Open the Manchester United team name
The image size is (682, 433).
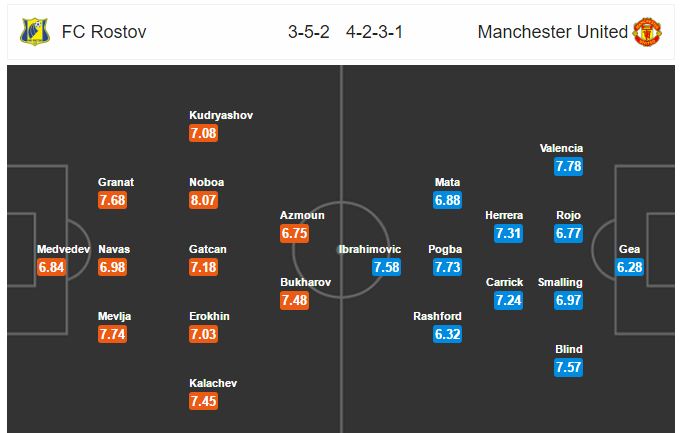coord(552,32)
